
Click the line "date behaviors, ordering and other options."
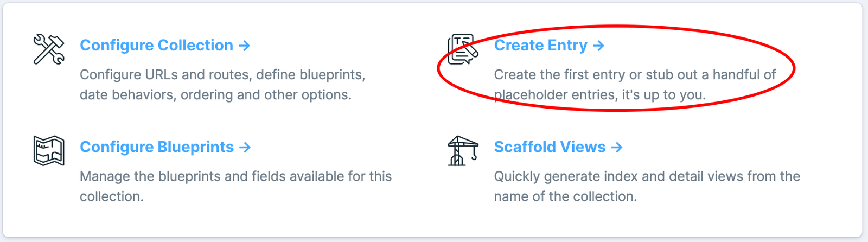(215, 95)
